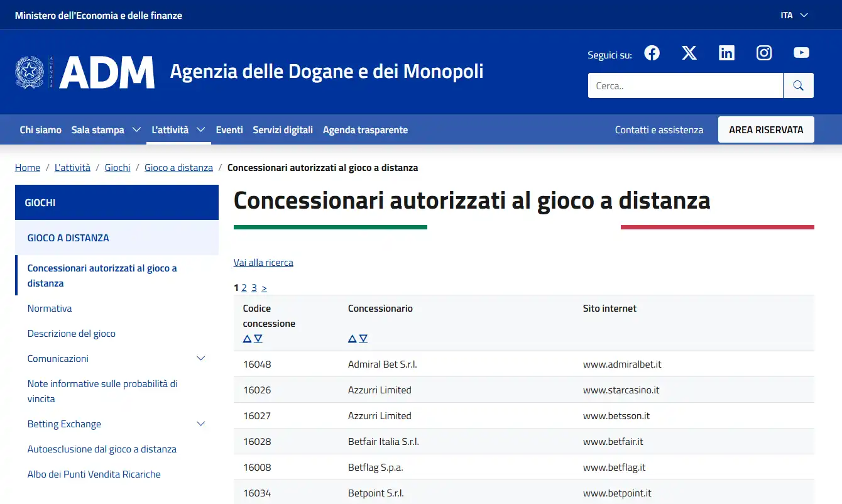Open Contatti e assistenza link
Image resolution: width=842 pixels, height=504 pixels.
coord(659,130)
